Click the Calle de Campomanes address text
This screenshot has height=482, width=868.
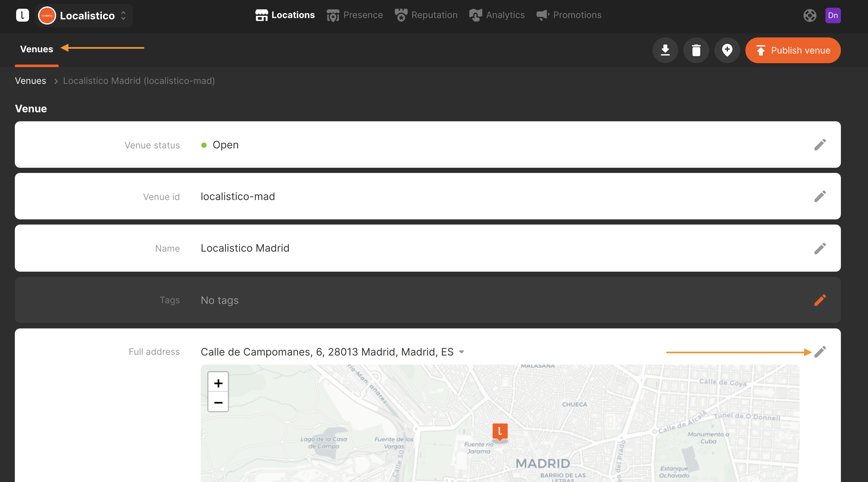[x=327, y=352]
